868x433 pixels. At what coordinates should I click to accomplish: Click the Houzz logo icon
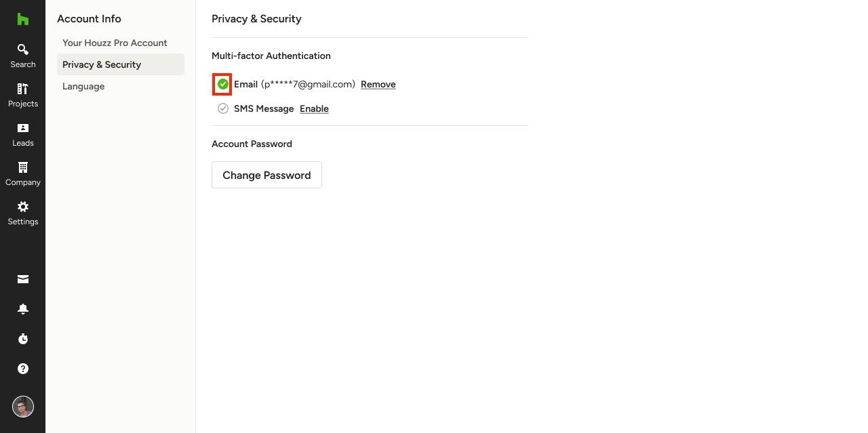pyautogui.click(x=22, y=19)
